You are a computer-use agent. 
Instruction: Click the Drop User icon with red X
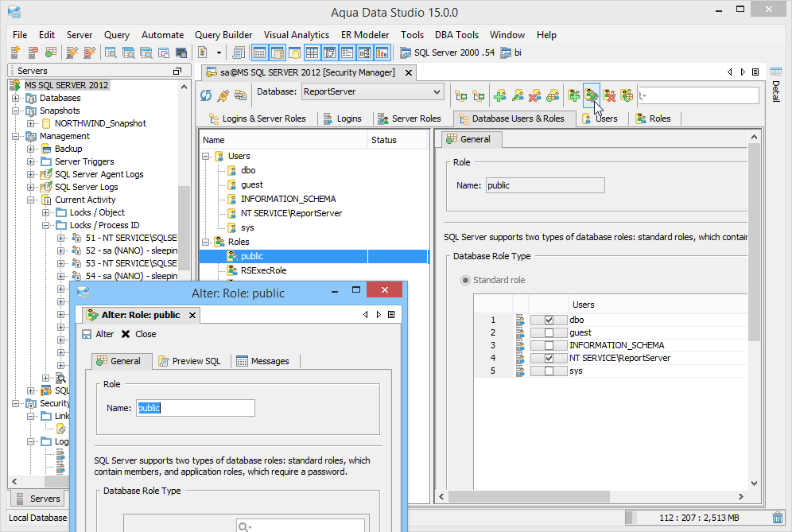(x=535, y=95)
